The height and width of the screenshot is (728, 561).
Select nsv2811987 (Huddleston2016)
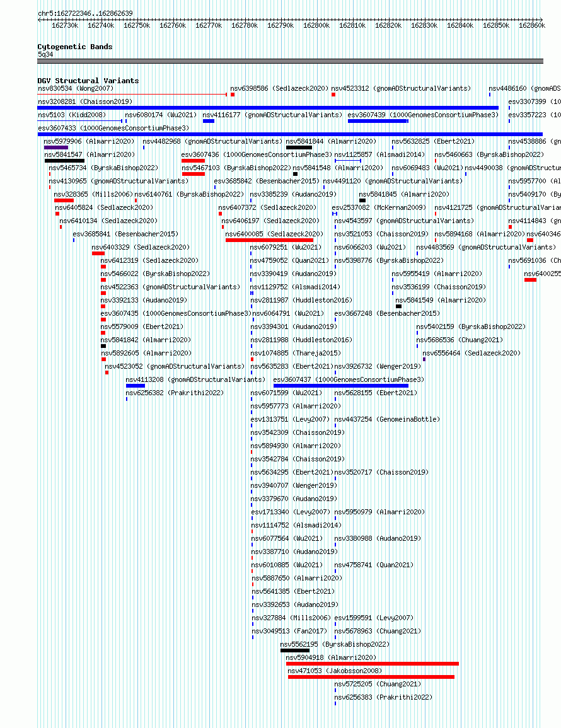coord(301,300)
